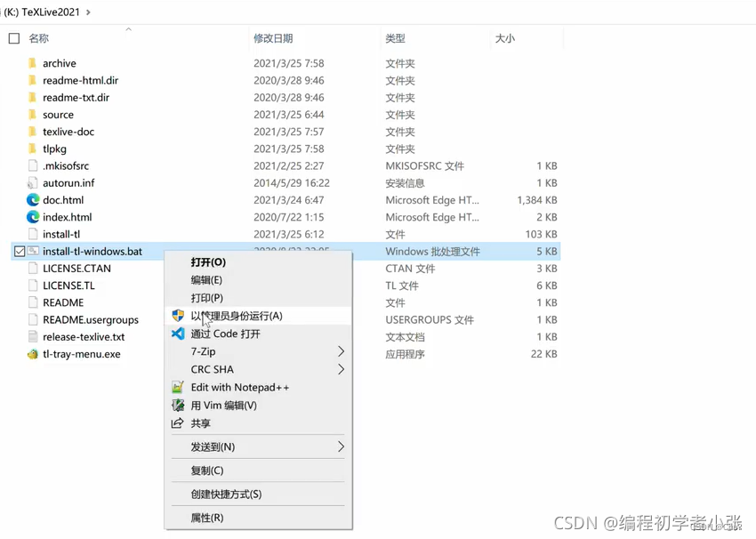Image resolution: width=756 pixels, height=539 pixels.
Task: Click the 1,384 KB size cell
Action: (x=537, y=200)
